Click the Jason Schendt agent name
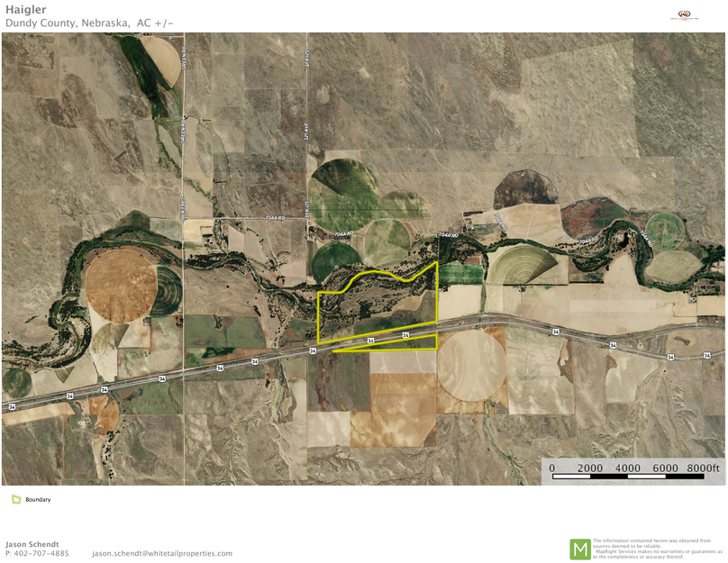 click(34, 544)
